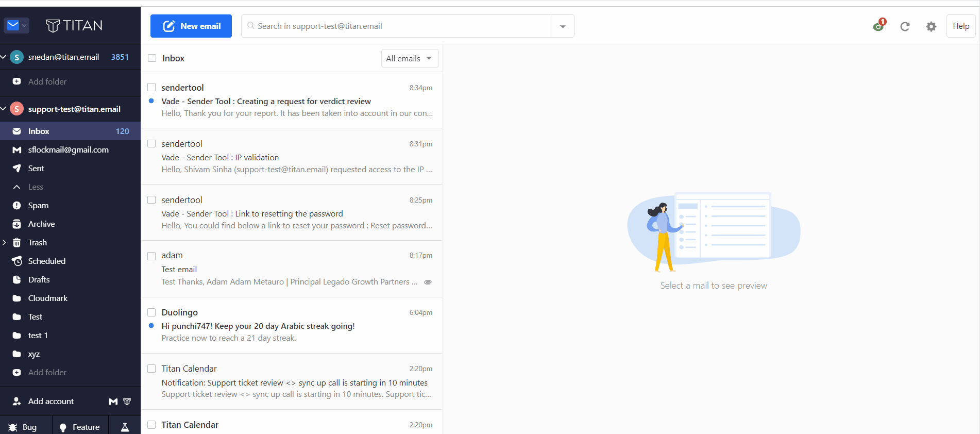Viewport: 980px width, 434px height.
Task: Click the unread dot on Duolingo email
Action: pos(151,326)
